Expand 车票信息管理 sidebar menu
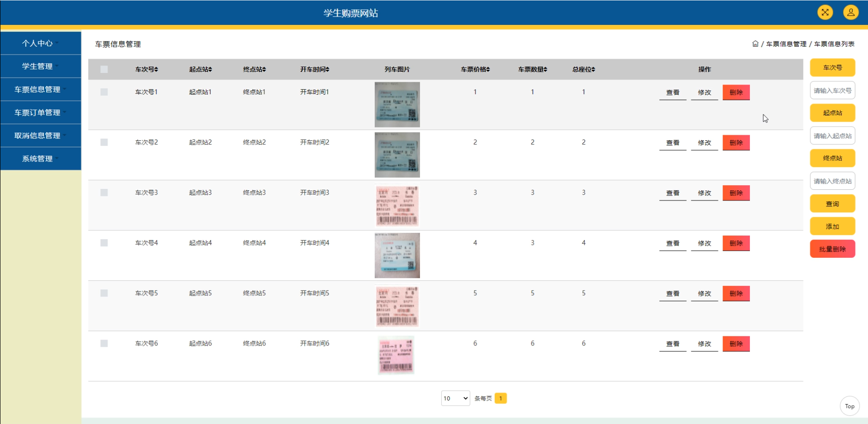Image resolution: width=868 pixels, height=424 pixels. coord(41,89)
